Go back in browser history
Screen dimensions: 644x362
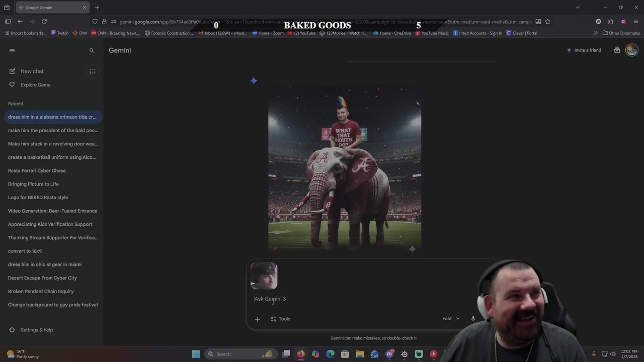click(20, 22)
